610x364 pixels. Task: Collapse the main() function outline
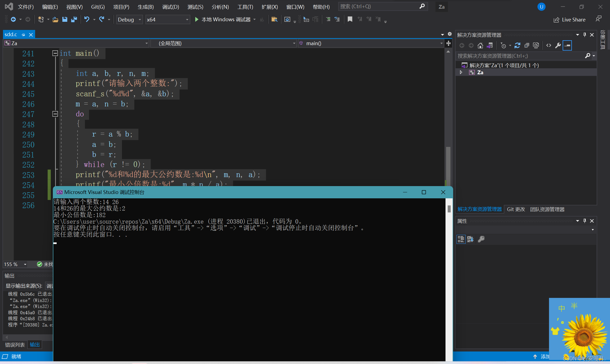(x=55, y=53)
